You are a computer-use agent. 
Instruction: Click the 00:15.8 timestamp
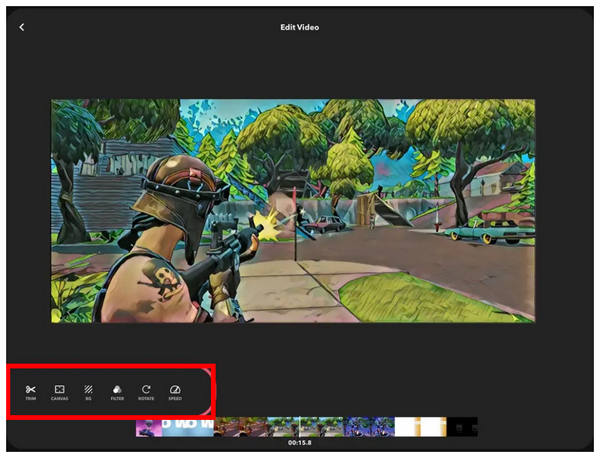tap(300, 443)
